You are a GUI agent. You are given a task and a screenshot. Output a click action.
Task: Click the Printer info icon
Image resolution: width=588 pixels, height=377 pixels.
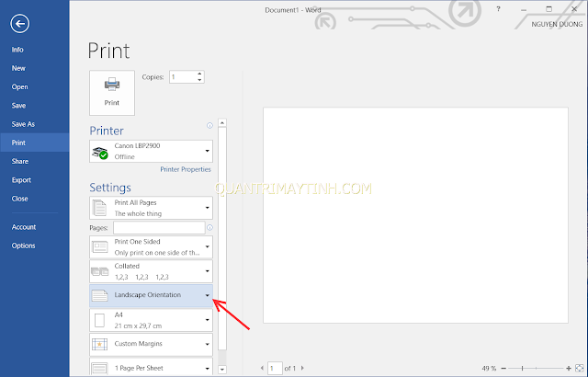[x=209, y=125]
